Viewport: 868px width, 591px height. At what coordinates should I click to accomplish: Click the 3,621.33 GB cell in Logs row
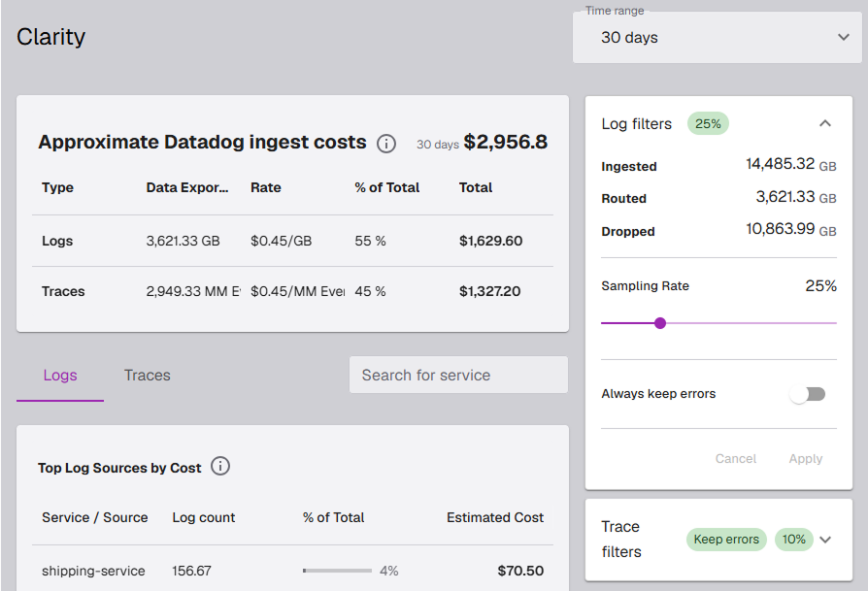[183, 242]
